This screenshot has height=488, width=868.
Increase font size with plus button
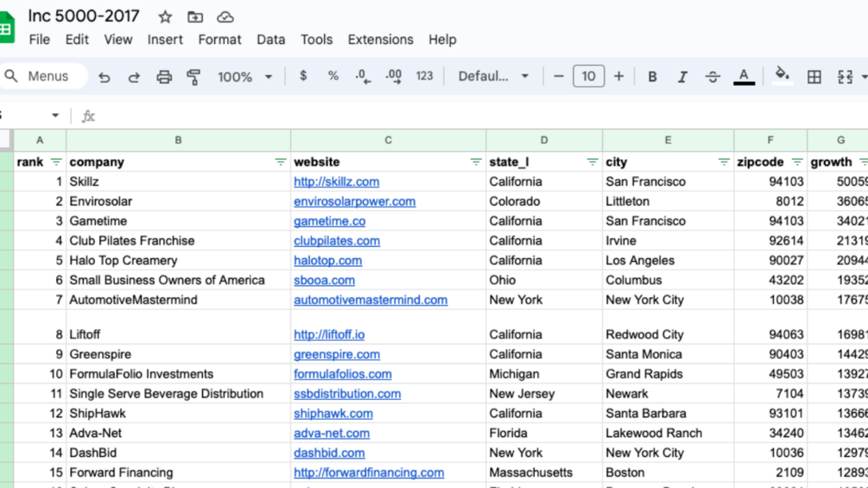pyautogui.click(x=619, y=76)
